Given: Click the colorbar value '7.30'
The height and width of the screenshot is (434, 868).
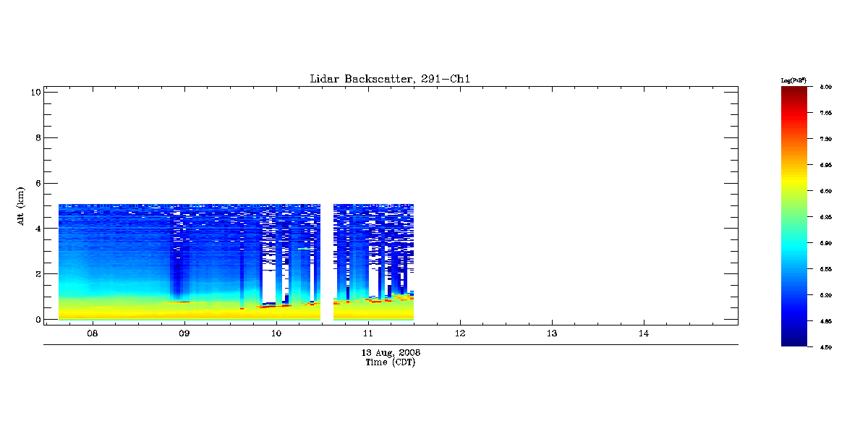Looking at the screenshot, I should [x=827, y=139].
